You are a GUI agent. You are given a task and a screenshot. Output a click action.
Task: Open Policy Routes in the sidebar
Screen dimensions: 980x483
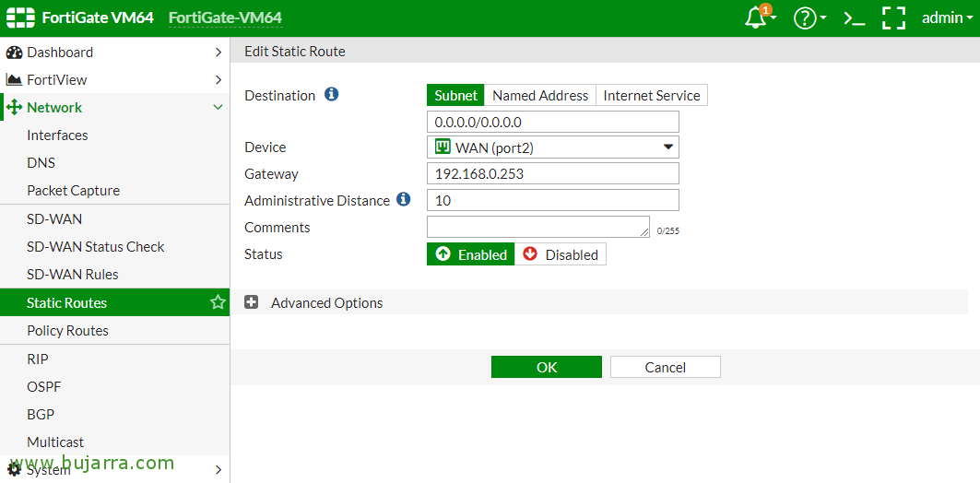[x=67, y=331]
